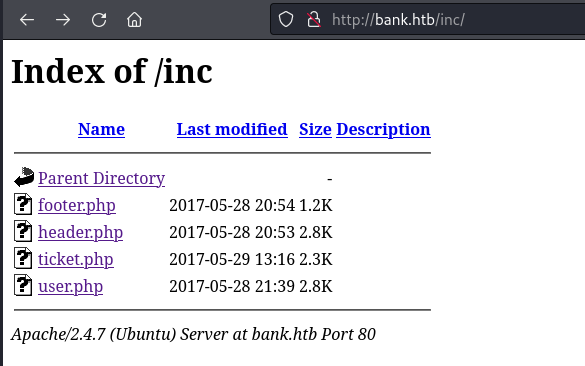Sort listing by Name column
The width and height of the screenshot is (585, 366).
(101, 129)
